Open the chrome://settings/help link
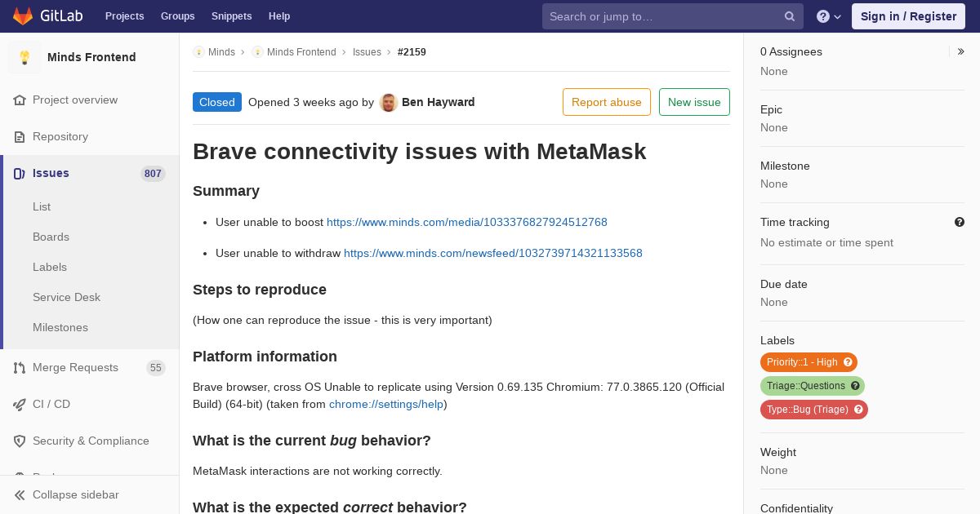The image size is (980, 514). click(x=386, y=405)
